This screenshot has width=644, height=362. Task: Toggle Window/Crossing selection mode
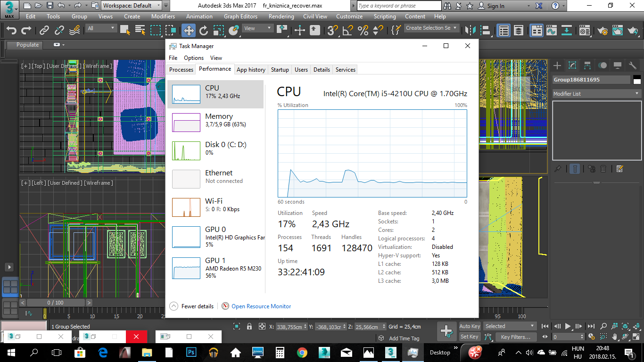pyautogui.click(x=171, y=31)
